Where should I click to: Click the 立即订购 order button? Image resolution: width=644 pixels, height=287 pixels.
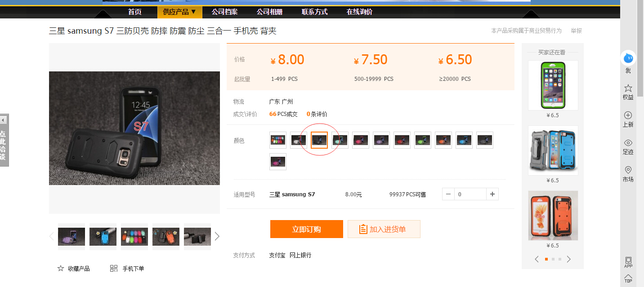(307, 229)
